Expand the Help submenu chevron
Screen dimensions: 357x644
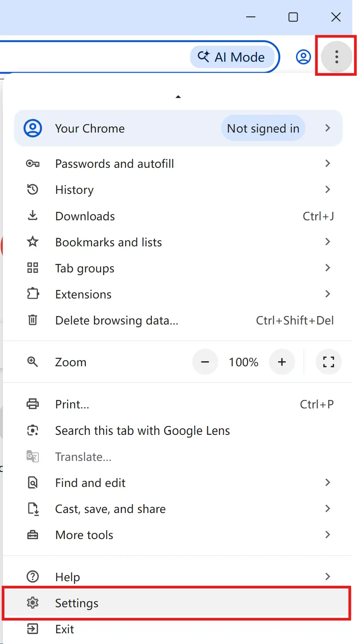327,576
